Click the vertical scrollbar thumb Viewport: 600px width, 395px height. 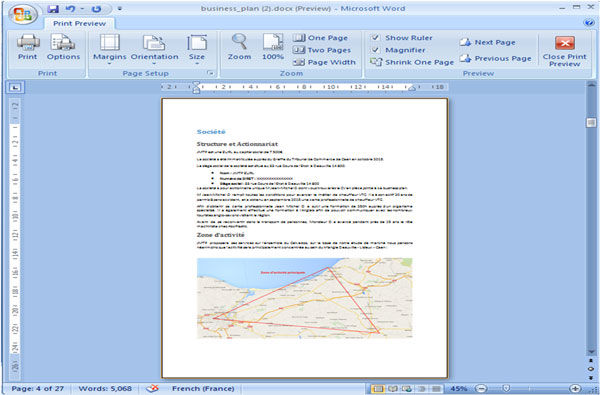point(591,122)
